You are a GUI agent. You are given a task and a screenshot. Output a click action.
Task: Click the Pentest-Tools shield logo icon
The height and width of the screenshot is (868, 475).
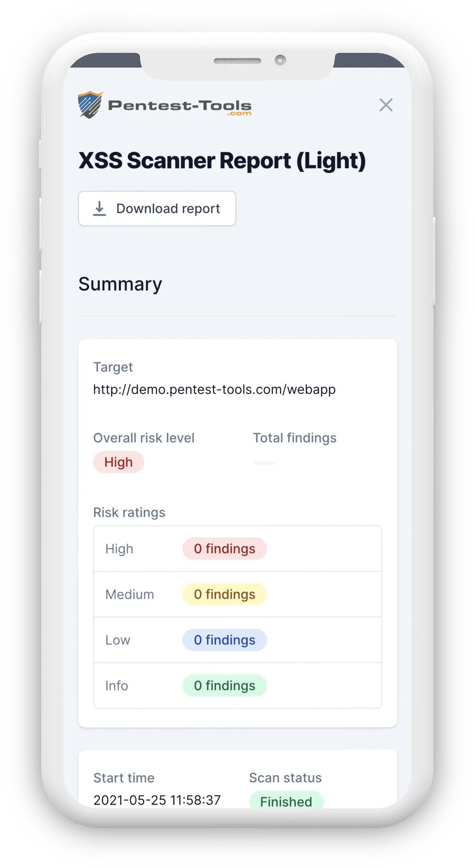tap(90, 105)
